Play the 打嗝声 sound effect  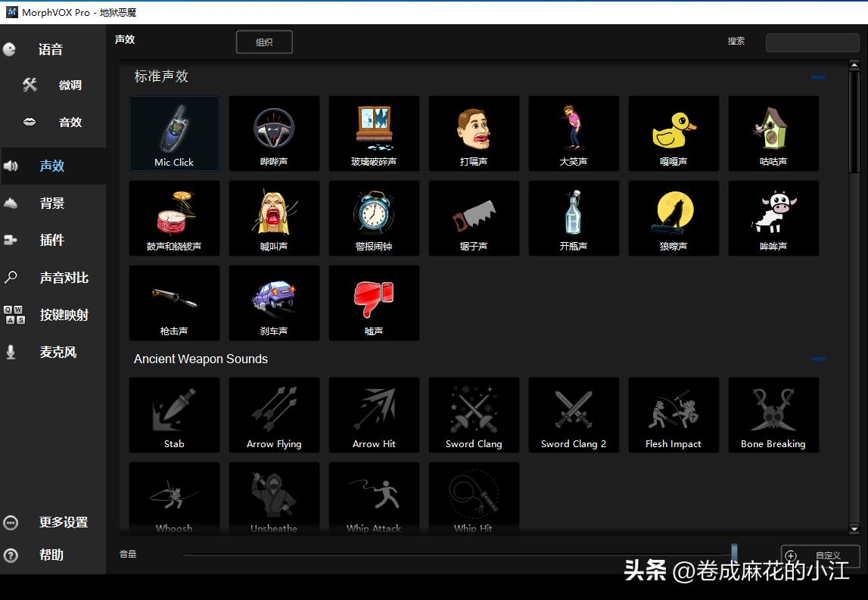tap(474, 133)
